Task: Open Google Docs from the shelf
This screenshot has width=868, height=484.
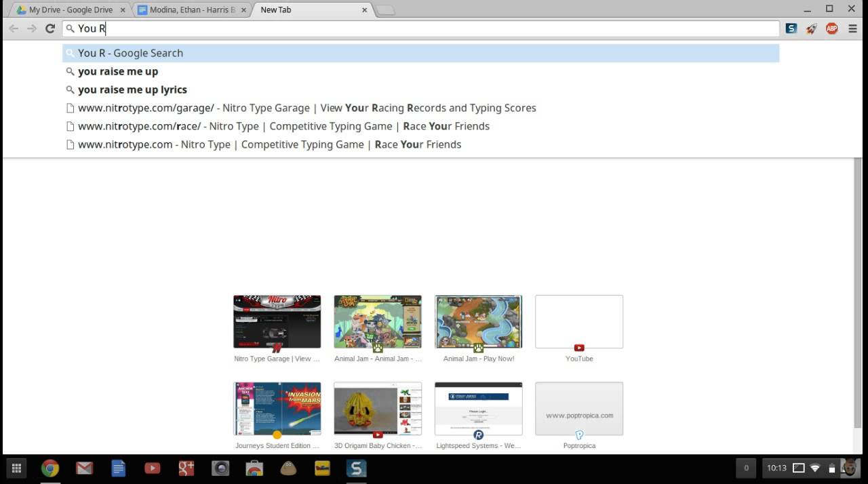Action: click(x=118, y=468)
